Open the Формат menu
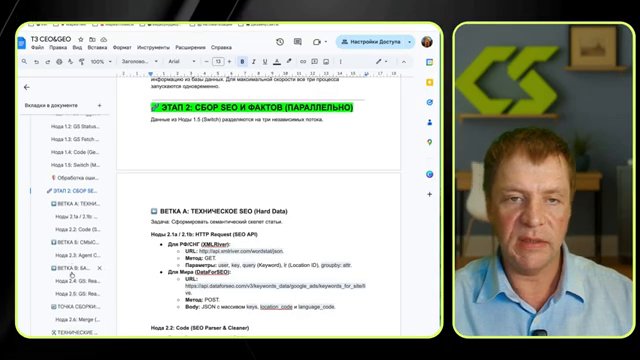This screenshot has width=640, height=360. click(x=122, y=48)
